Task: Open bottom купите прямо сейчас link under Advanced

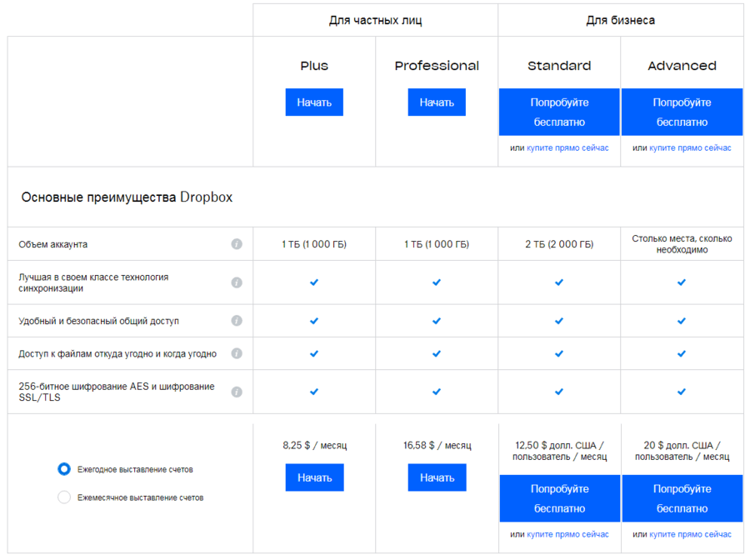Action: pos(690,534)
